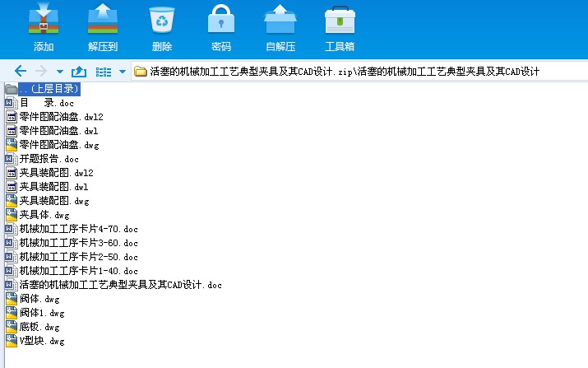Select file 夹具装配图.dwl

click(54, 187)
